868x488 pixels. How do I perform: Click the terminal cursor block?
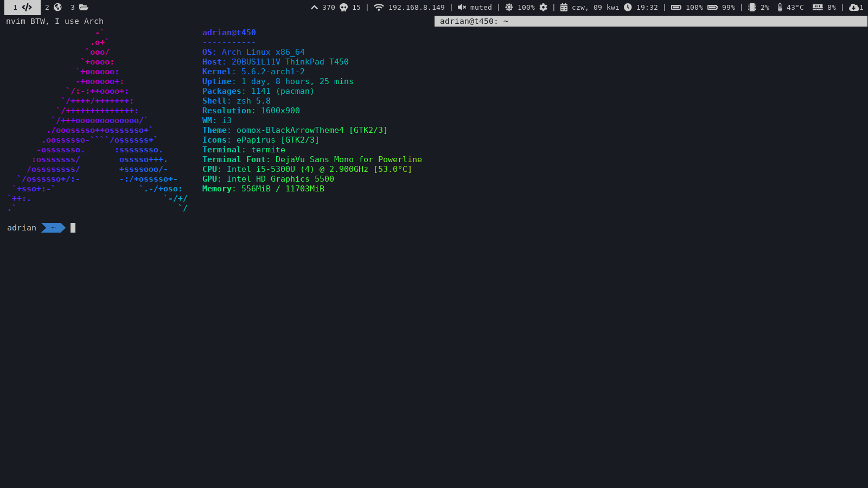[x=73, y=228]
